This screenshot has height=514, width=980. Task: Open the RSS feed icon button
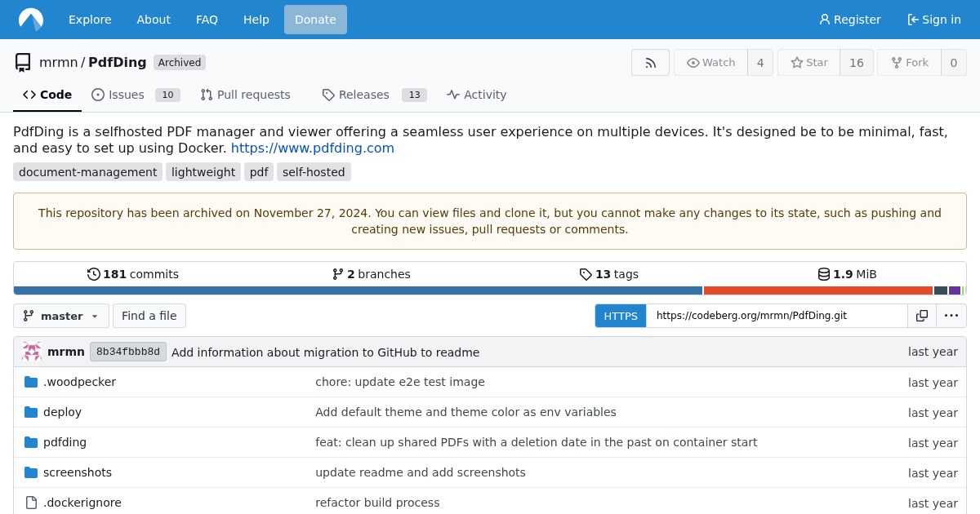[650, 63]
